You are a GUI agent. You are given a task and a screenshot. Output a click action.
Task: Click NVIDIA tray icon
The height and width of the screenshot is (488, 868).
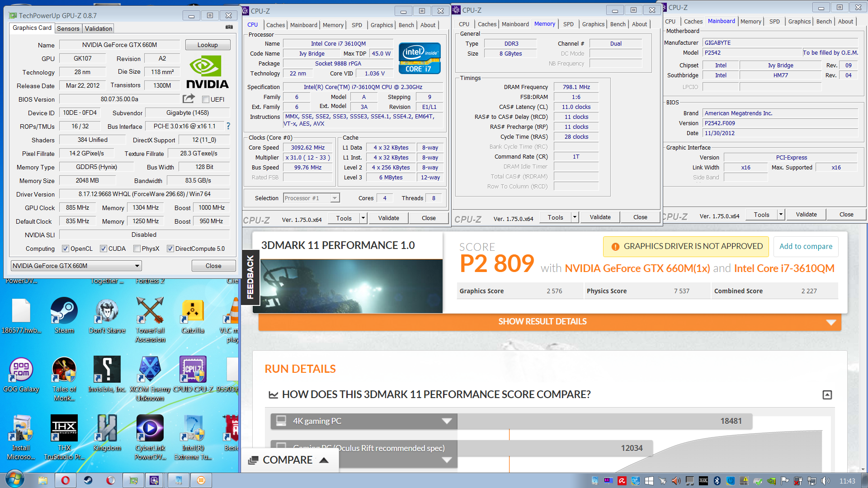[771, 481]
